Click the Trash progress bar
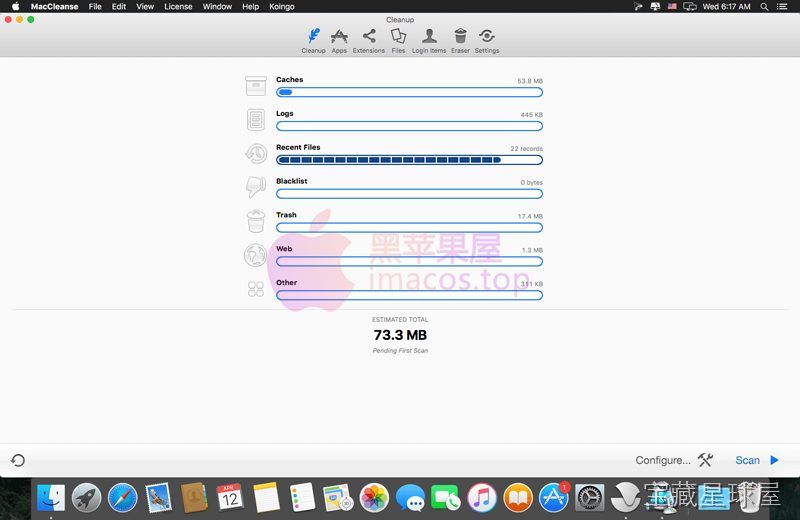 click(x=409, y=228)
